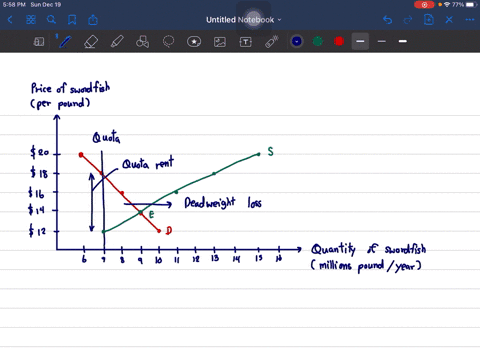The height and width of the screenshot is (360, 480).
Task: Select the medium stroke thickness
Action: 360,41
